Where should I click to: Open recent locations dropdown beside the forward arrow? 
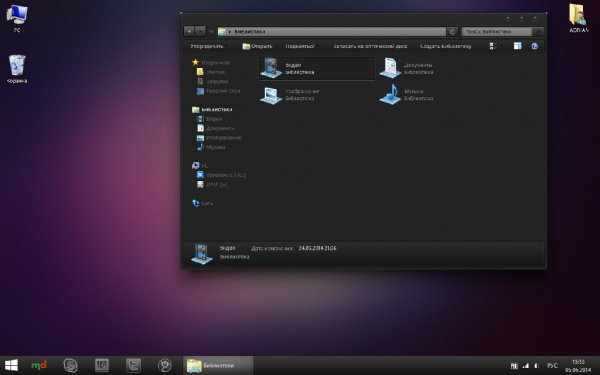click(211, 32)
